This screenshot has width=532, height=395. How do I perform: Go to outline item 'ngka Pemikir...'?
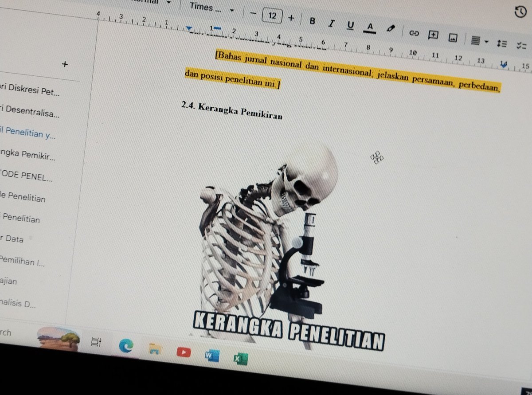tap(28, 156)
